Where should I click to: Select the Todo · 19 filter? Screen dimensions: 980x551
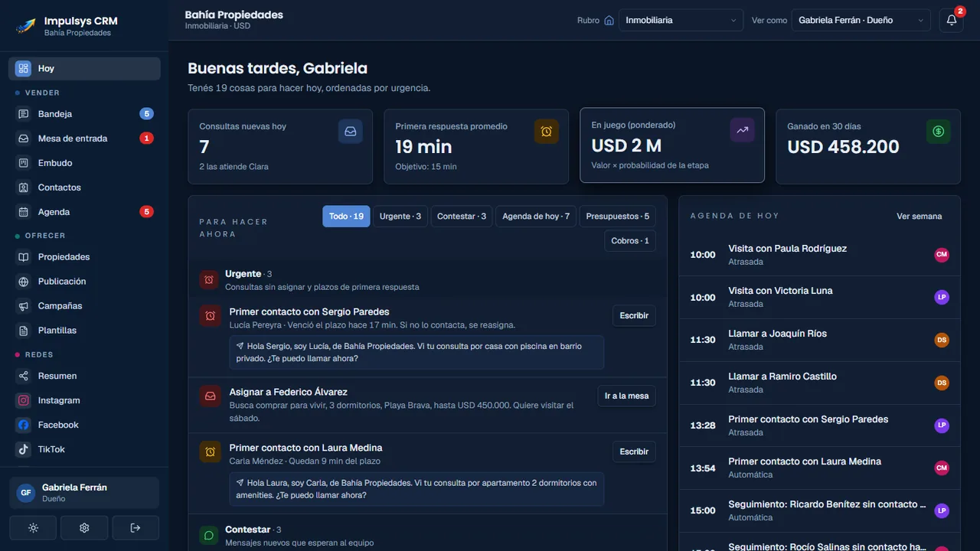click(346, 217)
